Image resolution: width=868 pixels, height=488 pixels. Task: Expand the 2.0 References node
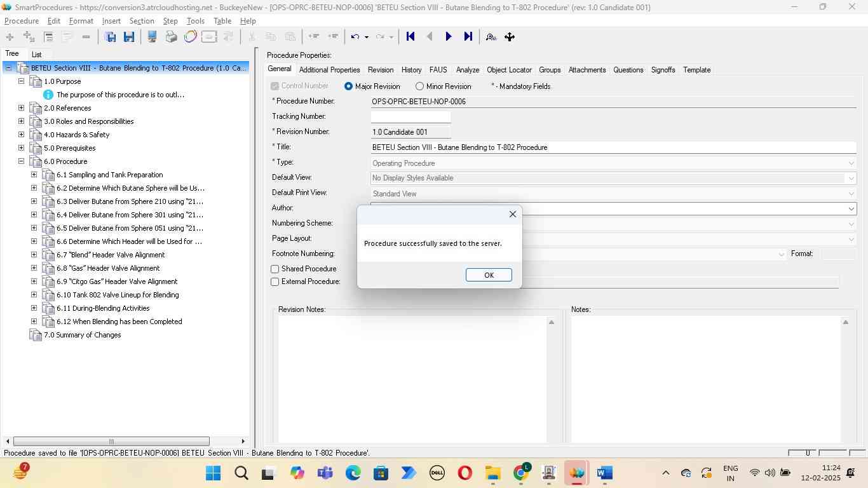click(x=21, y=108)
